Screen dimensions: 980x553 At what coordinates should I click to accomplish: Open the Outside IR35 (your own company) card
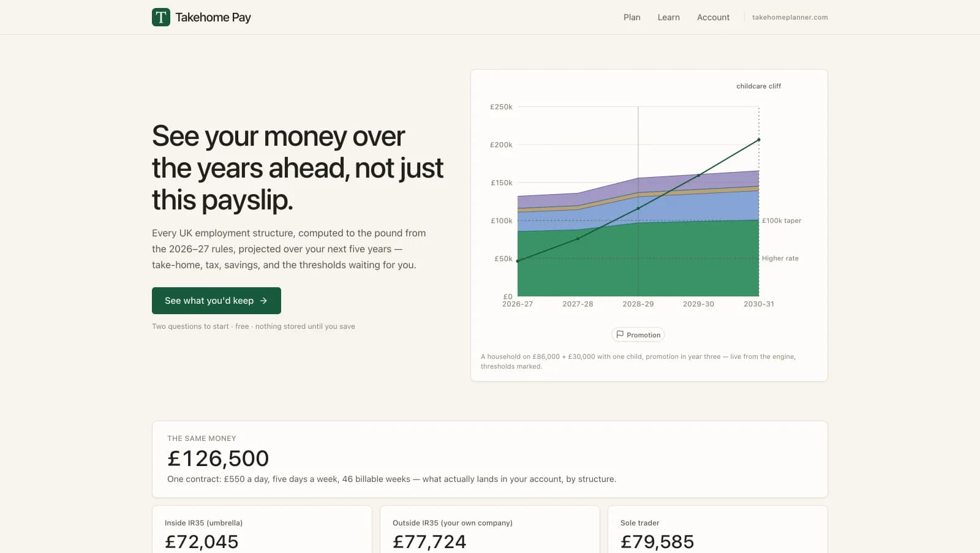pyautogui.click(x=490, y=530)
